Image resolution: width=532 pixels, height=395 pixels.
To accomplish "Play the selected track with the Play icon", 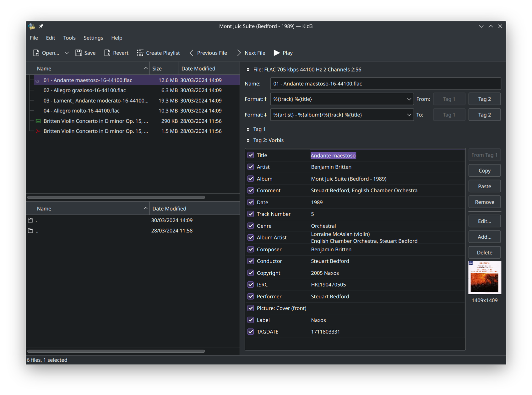I will [276, 53].
